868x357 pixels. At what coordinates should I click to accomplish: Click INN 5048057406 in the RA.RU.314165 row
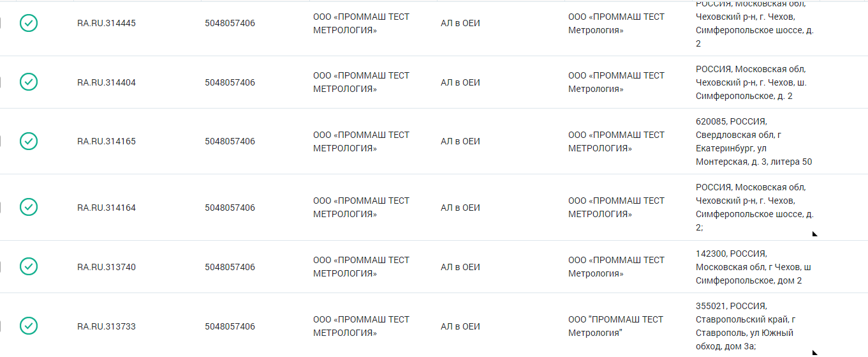tap(230, 141)
